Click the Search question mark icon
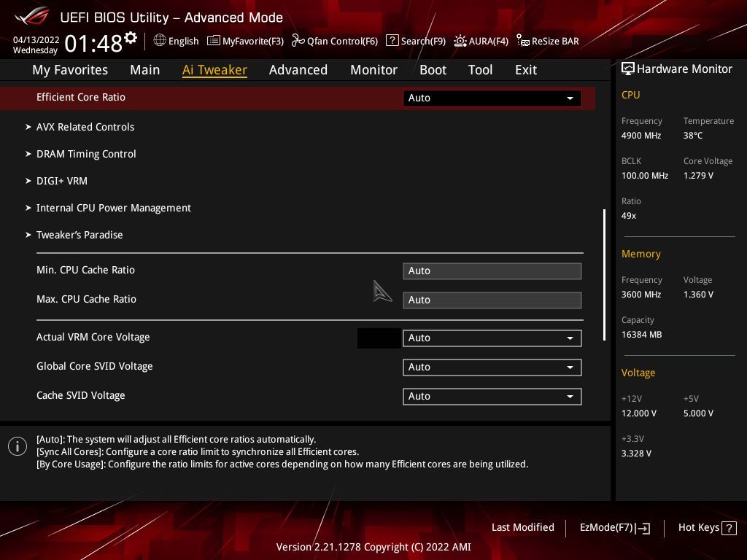Image resolution: width=747 pixels, height=560 pixels. coord(392,41)
